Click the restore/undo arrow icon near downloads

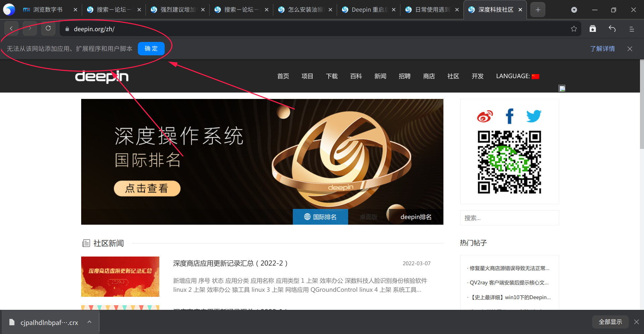click(612, 29)
